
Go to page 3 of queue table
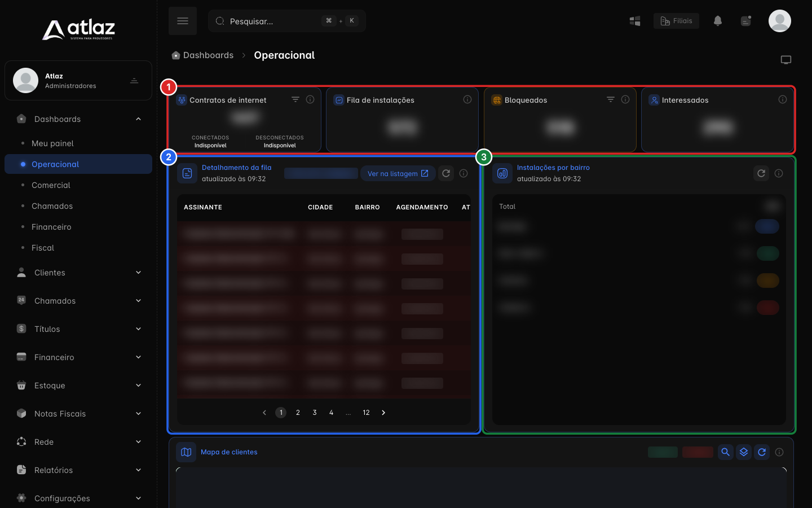click(x=315, y=413)
